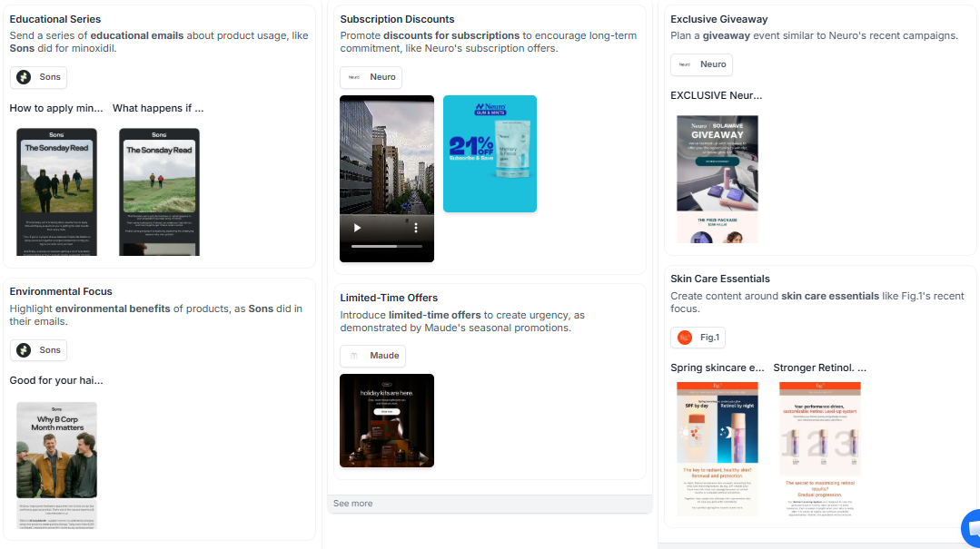Click the 'Subscription Discounts' heading
The image size is (980, 549).
tap(397, 19)
